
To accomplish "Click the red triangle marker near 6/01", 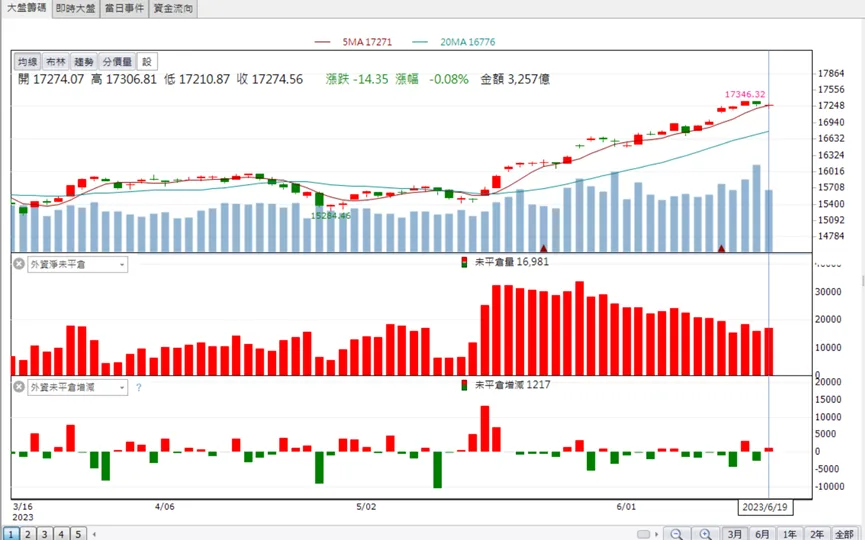I will 721,249.
